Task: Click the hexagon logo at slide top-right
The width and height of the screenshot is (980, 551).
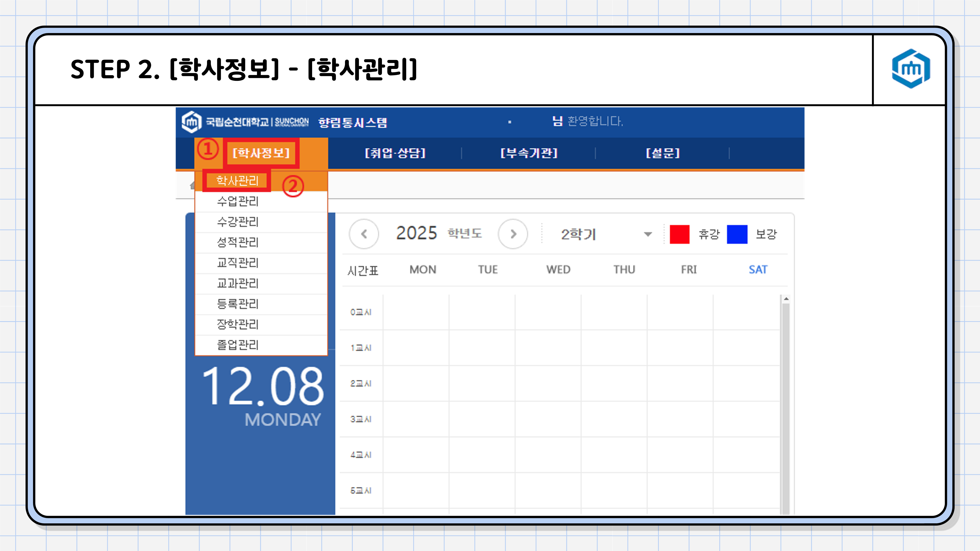Action: [911, 69]
